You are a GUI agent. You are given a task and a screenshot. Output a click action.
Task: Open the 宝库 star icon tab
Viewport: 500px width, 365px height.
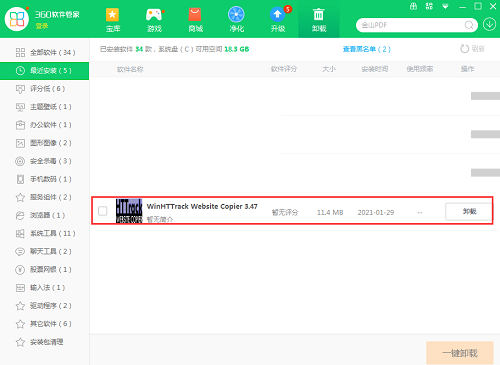pyautogui.click(x=113, y=19)
